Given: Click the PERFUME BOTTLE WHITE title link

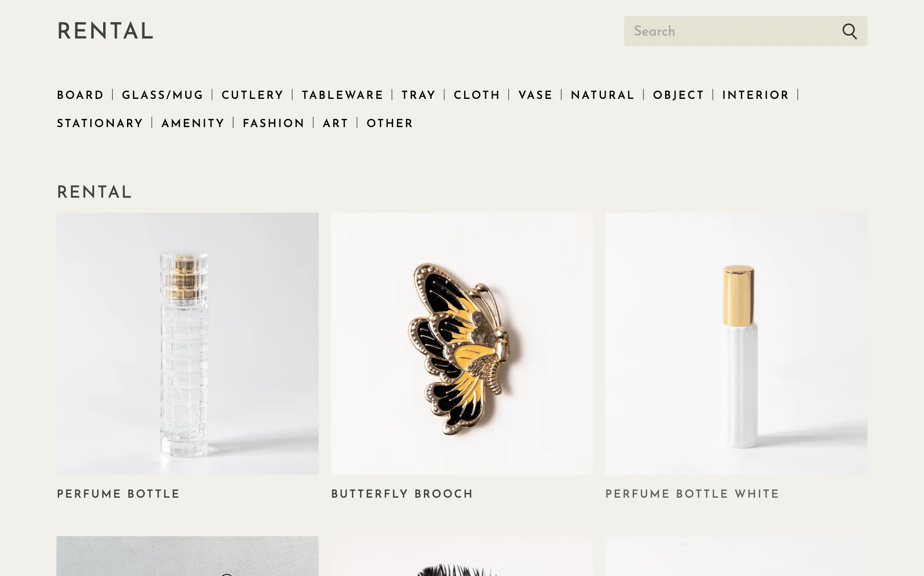Looking at the screenshot, I should 692,494.
